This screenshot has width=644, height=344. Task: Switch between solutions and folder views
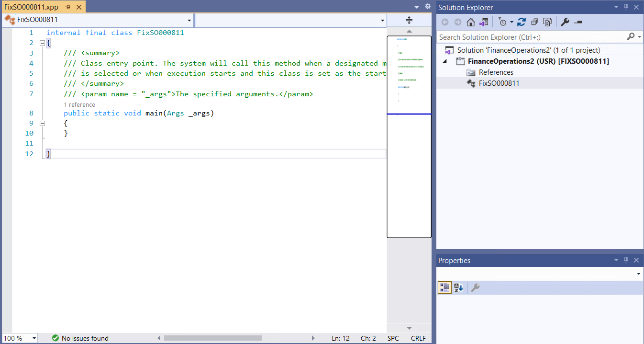click(484, 22)
